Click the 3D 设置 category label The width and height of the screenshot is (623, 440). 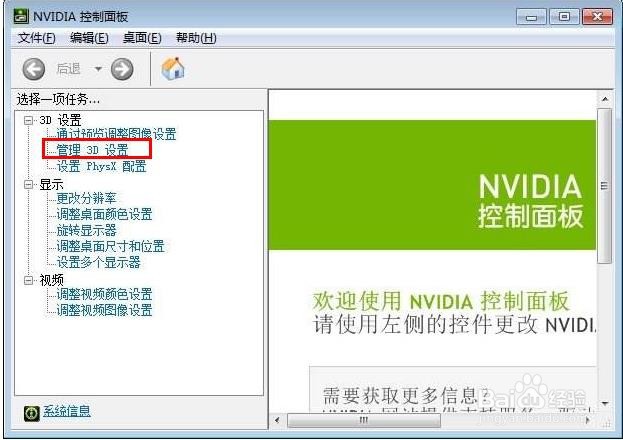[60, 120]
